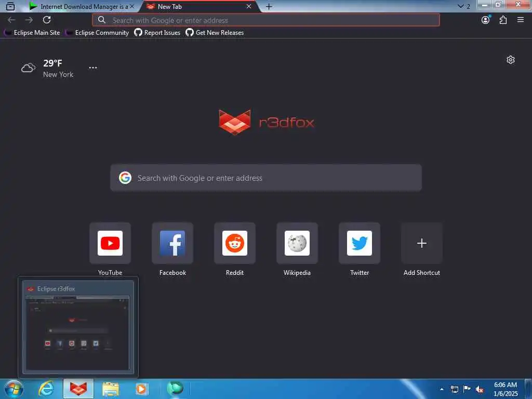Expand the list all tabs dropdown arrow
Screen dimensions: 532x399
tap(460, 6)
